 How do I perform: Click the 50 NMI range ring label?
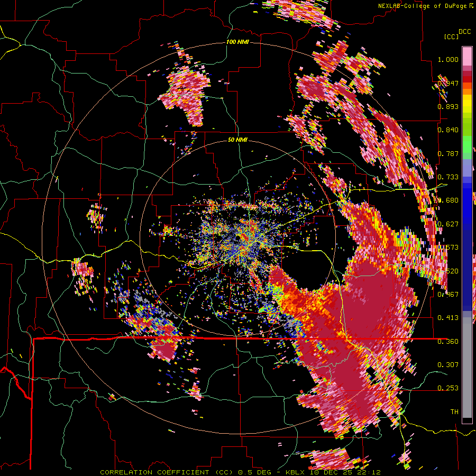[x=237, y=140]
